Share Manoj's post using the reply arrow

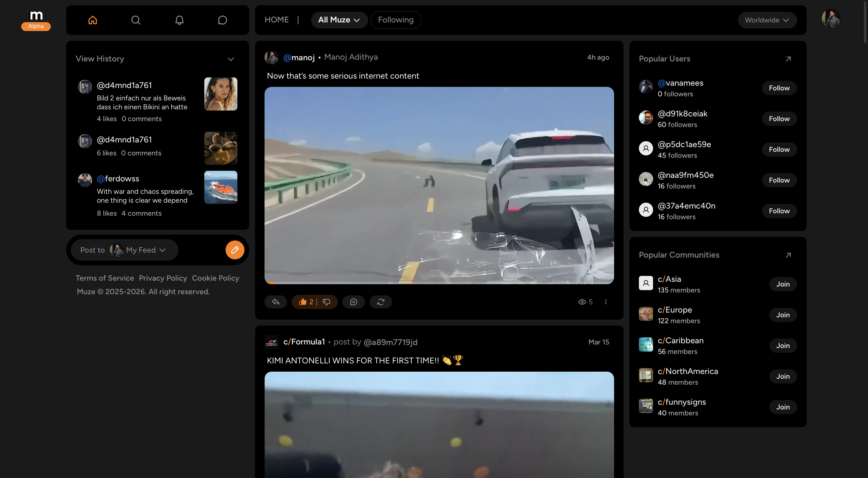click(276, 302)
